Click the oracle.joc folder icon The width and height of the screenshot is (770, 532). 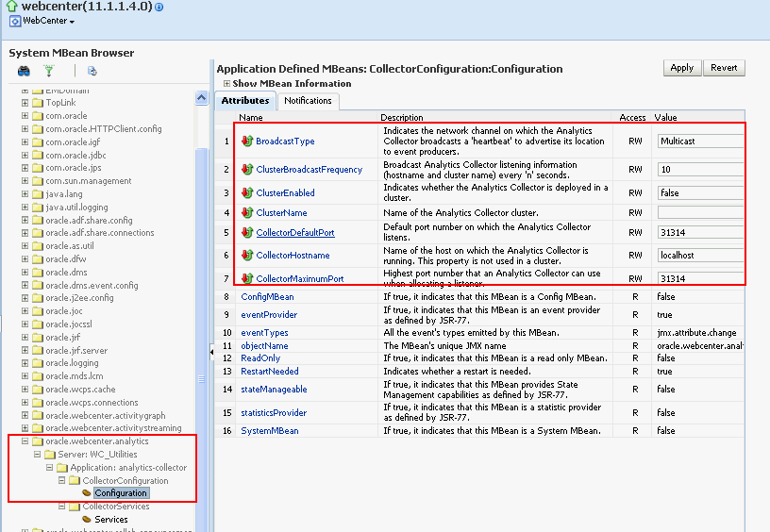(38, 311)
